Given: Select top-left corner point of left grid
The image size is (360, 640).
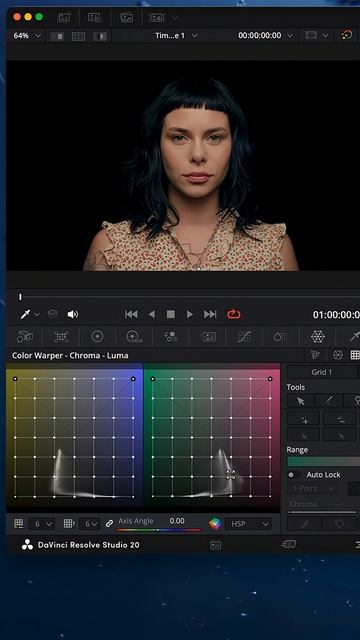Looking at the screenshot, I should click(15, 379).
